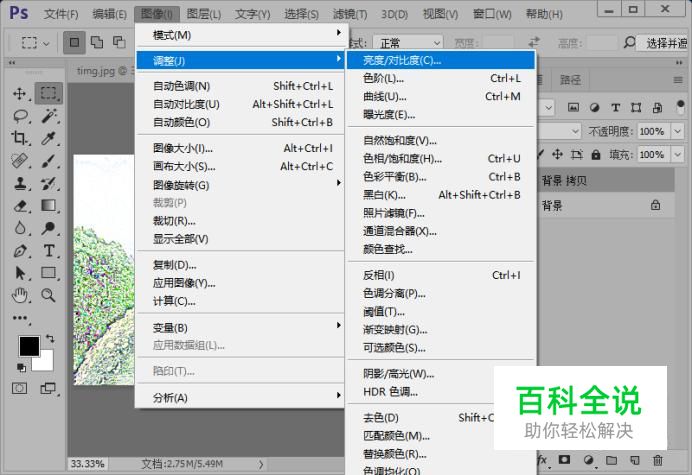Select the Pen tool
692x475 pixels.
(x=20, y=251)
